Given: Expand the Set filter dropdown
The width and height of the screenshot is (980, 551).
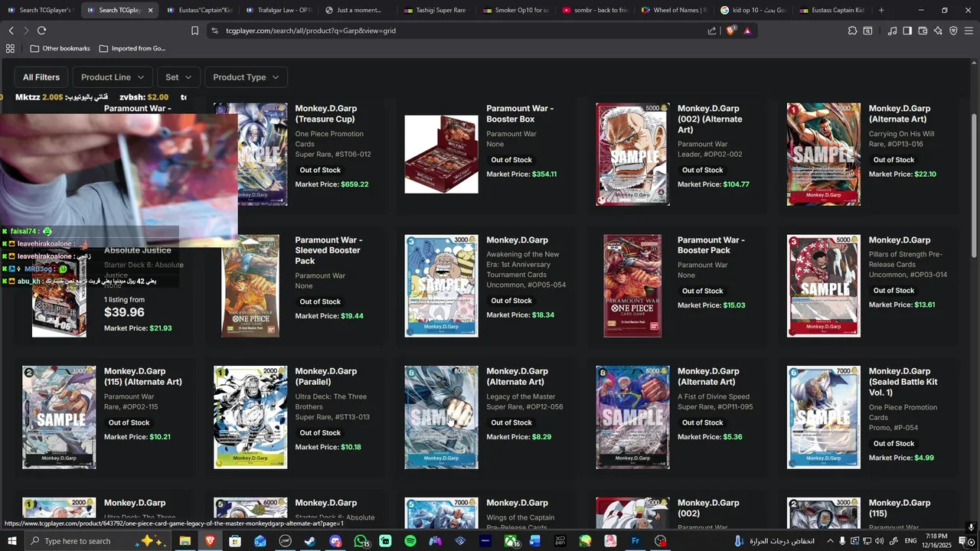Looking at the screenshot, I should 178,77.
